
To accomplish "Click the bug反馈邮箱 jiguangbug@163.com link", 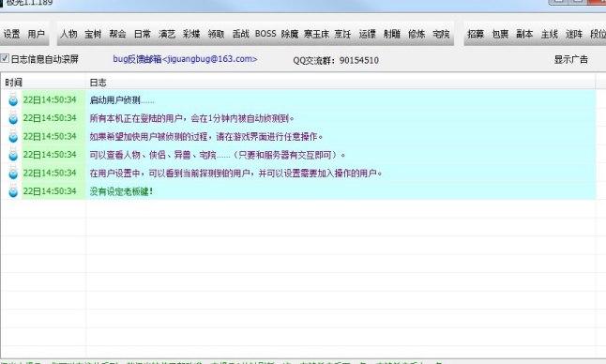I will pos(185,59).
